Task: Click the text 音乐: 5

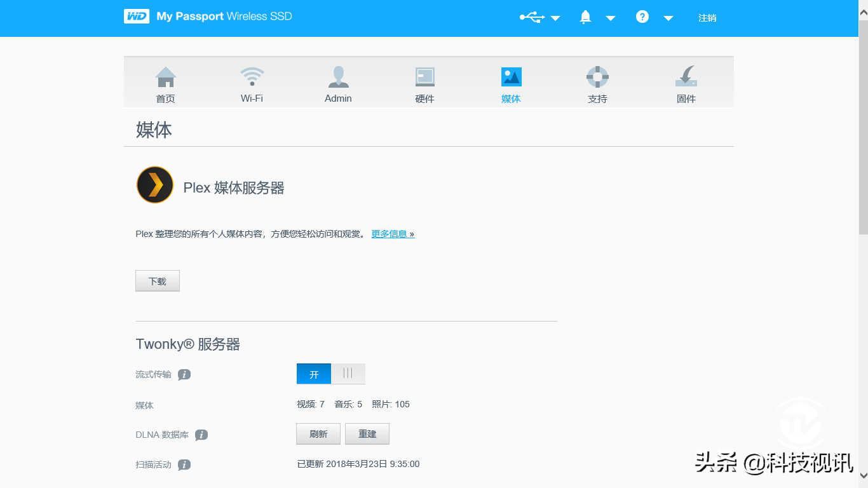Action: tap(348, 404)
